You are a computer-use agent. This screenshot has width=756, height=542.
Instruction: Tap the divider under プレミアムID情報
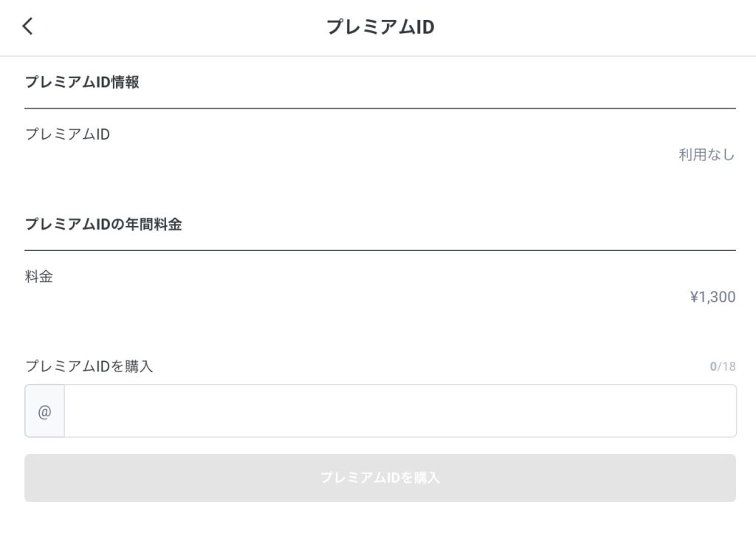[x=378, y=105]
